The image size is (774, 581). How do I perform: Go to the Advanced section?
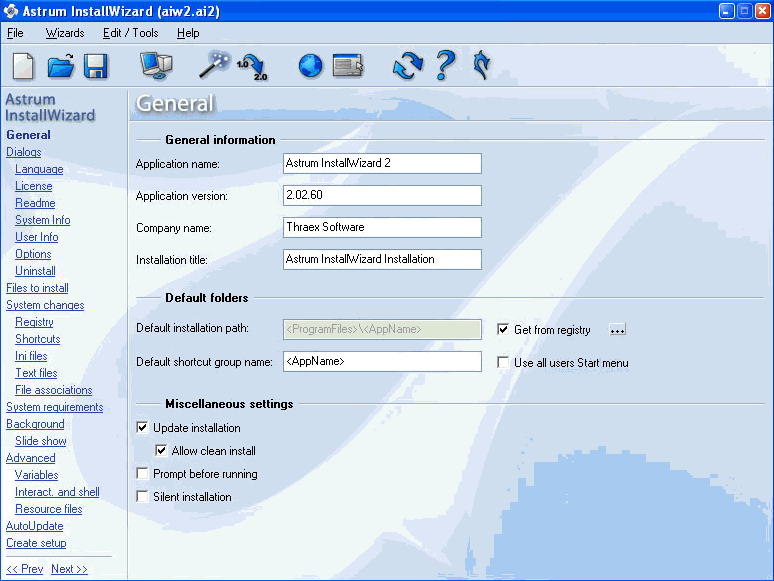point(31,458)
